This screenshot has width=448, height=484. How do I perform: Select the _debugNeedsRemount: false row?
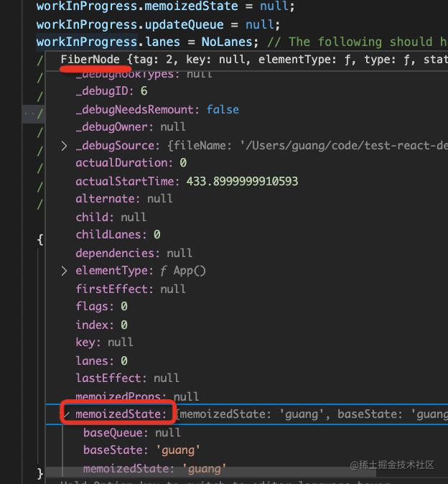(x=247, y=110)
